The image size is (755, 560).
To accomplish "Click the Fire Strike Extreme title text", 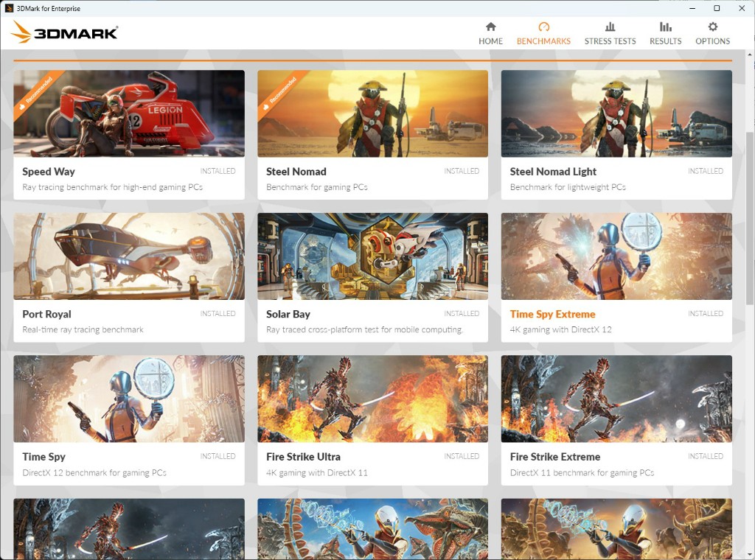I will click(x=554, y=456).
